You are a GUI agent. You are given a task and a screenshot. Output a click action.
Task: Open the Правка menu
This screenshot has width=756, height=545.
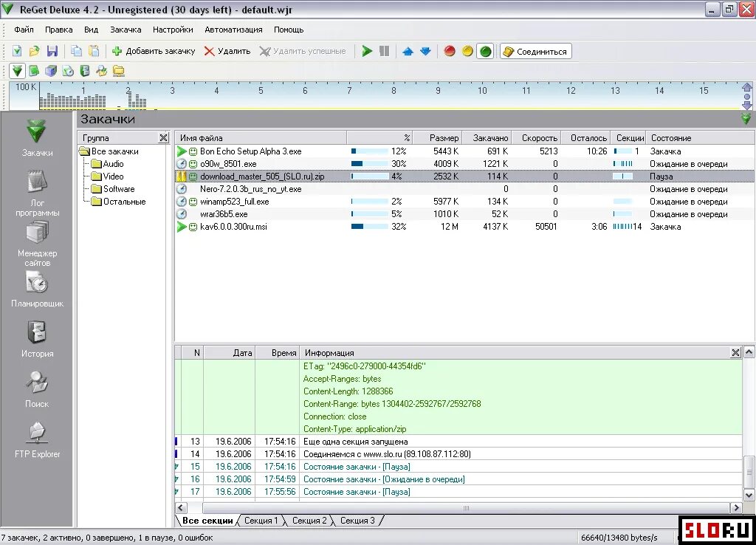(x=59, y=30)
